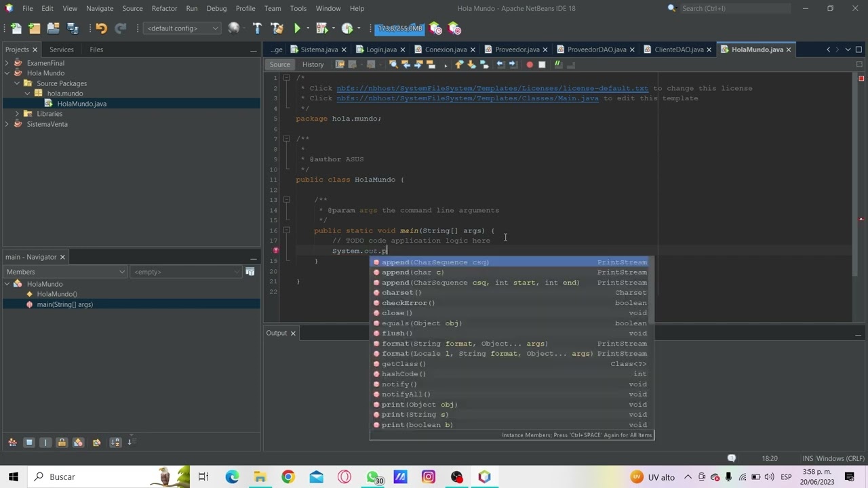Open the Refactor menu
The image size is (868, 488).
(164, 8)
